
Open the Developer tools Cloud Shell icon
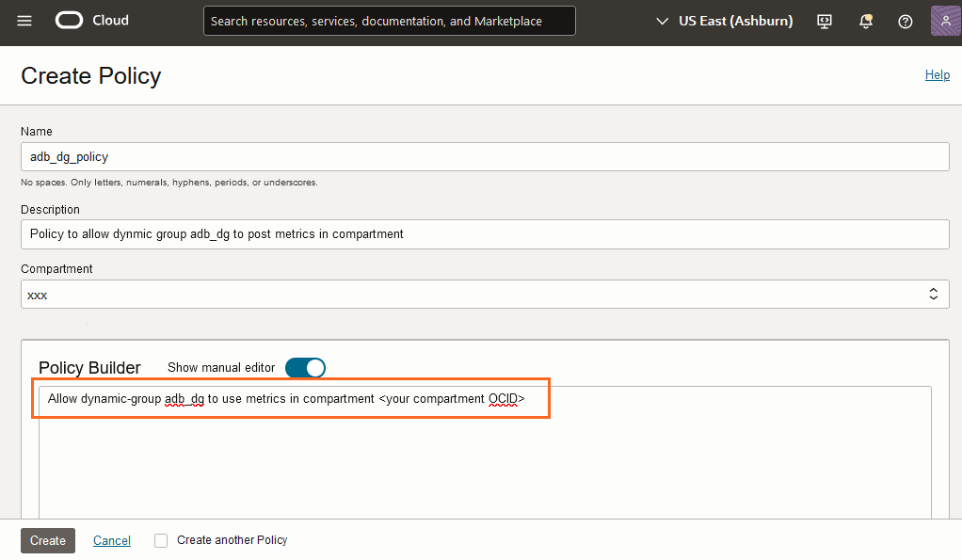point(824,21)
